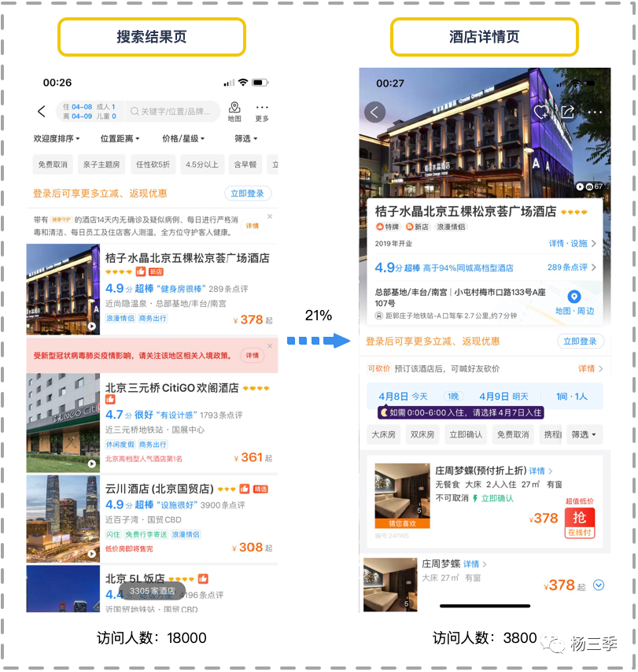Open the 更多 three-dot menu
The width and height of the screenshot is (638, 672).
262,113
